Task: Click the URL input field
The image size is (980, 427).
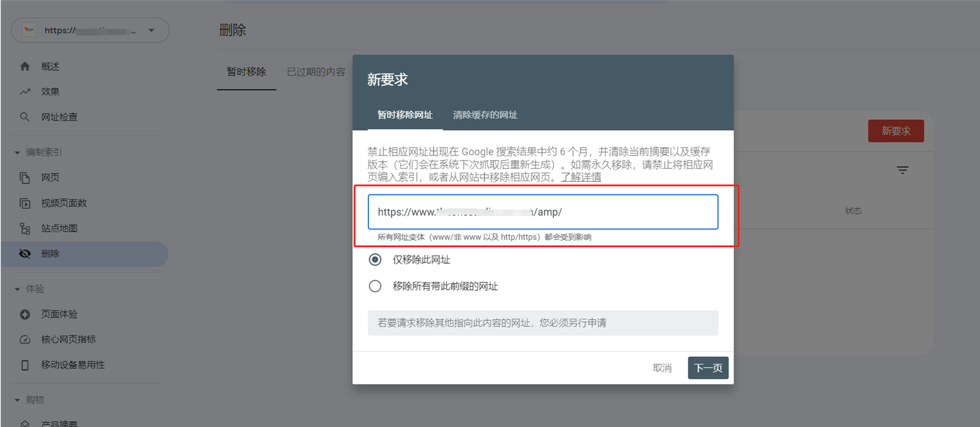Action: click(543, 212)
